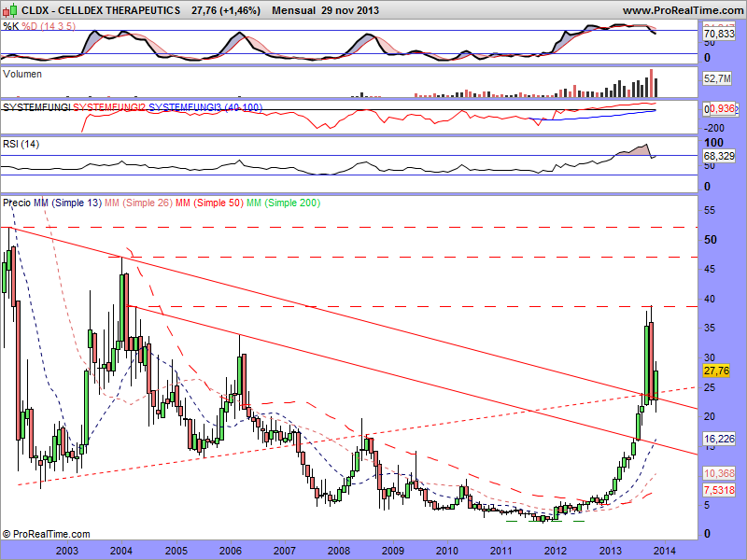Select the CLDX - CELLDEX THERAPEUTICS title
This screenshot has width=747, height=560.
pos(101,10)
